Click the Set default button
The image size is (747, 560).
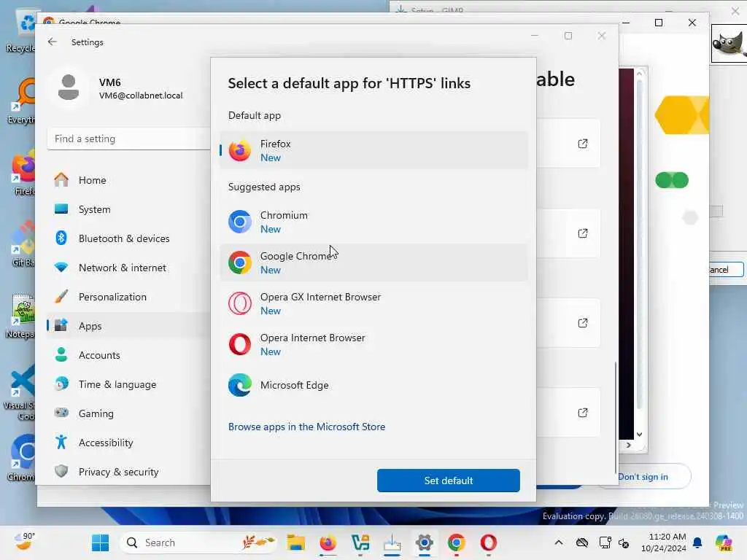click(x=449, y=481)
